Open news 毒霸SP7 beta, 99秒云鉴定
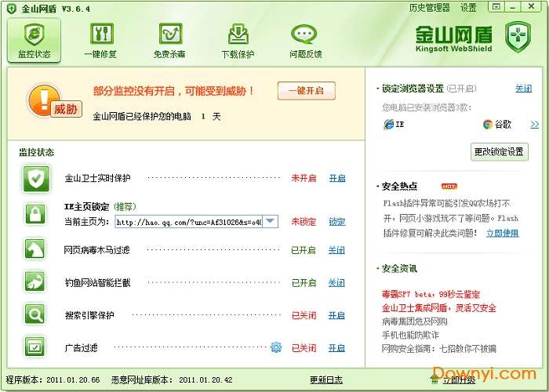The image size is (549, 392). point(431,294)
